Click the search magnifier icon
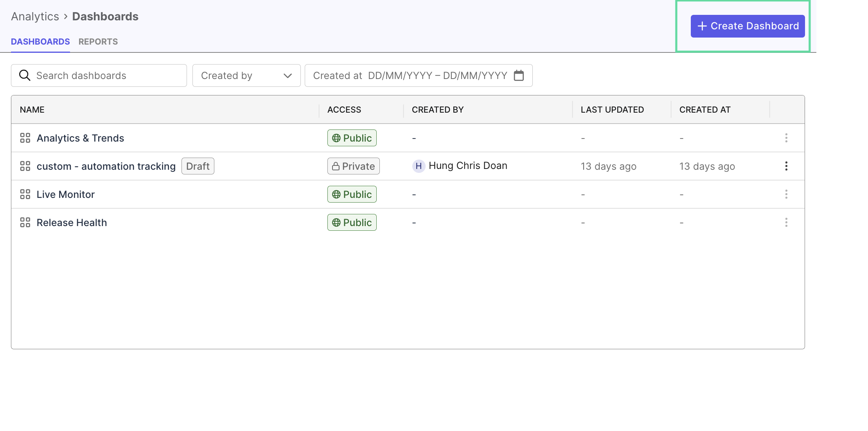The width and height of the screenshot is (868, 431). pos(24,75)
